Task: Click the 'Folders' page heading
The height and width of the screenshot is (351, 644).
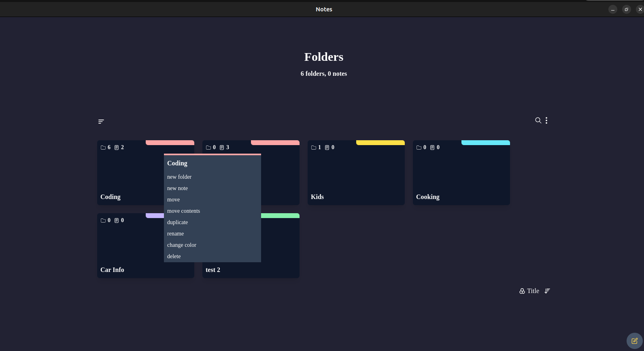Action: (x=324, y=57)
